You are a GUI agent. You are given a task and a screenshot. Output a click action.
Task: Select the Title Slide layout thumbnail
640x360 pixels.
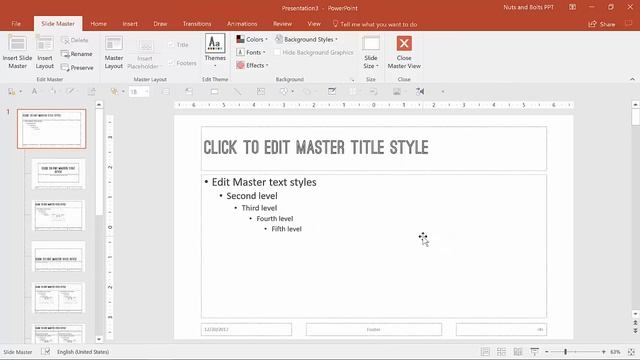58,174
